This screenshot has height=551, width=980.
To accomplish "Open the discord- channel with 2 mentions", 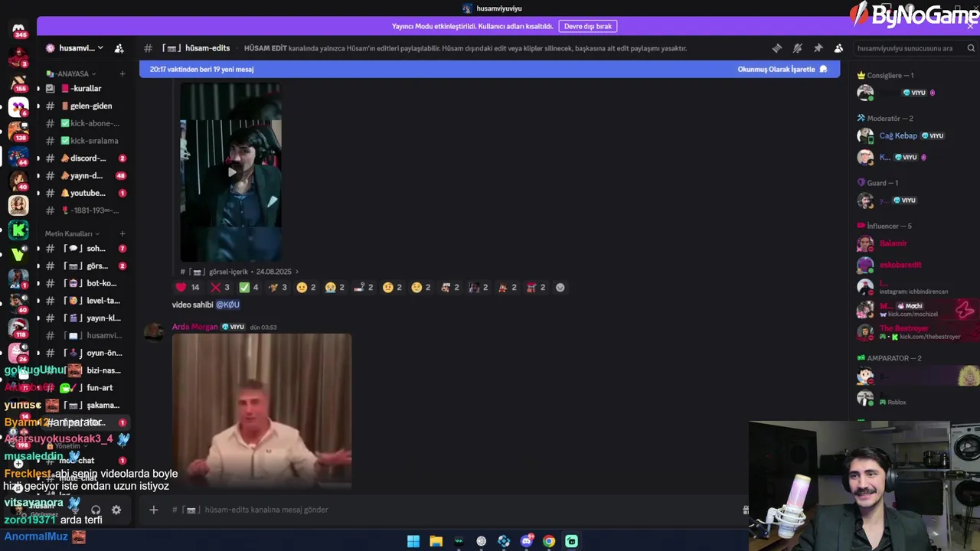I will click(85, 158).
